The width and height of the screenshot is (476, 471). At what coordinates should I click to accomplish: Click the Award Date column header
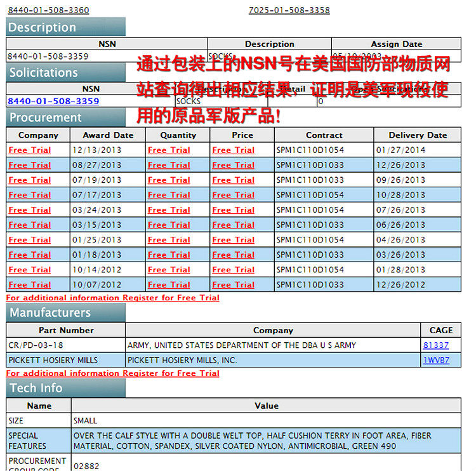(108, 135)
